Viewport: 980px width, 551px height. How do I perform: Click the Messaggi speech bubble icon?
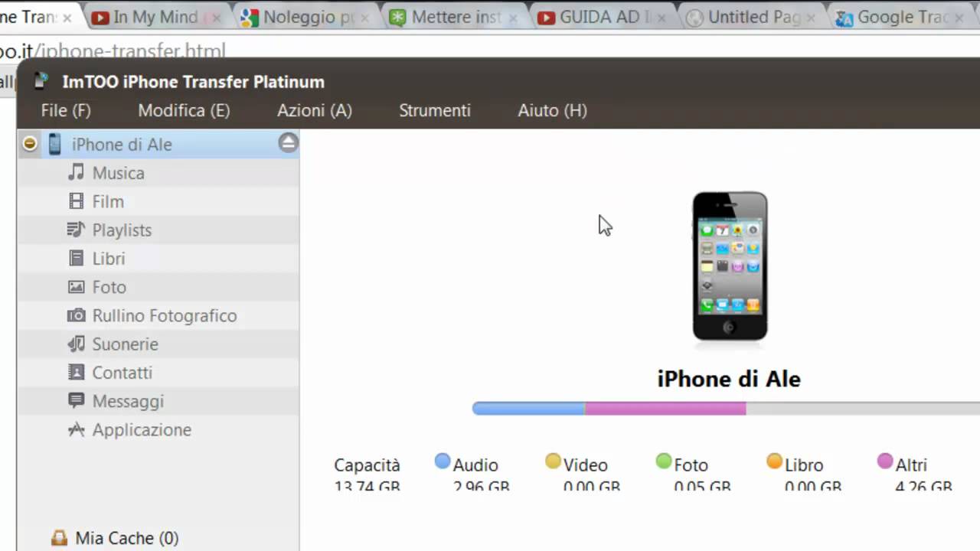pos(76,400)
